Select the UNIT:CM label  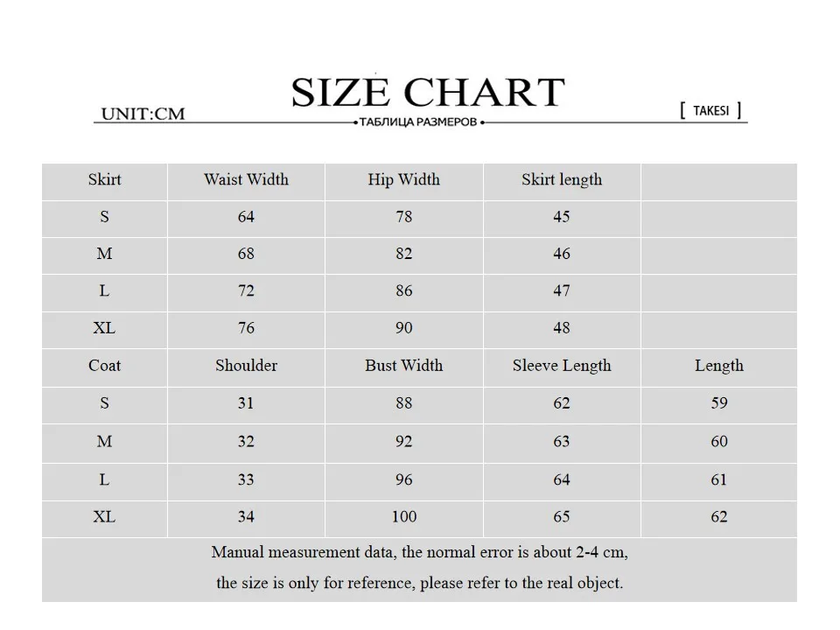point(143,114)
